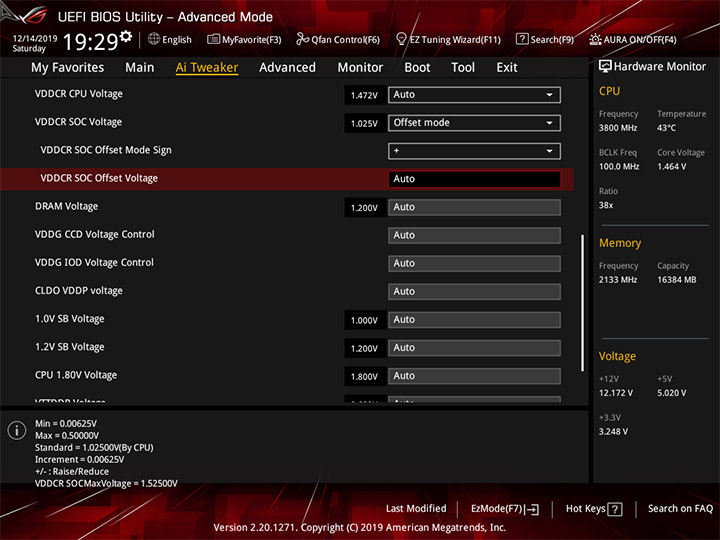Screen dimensions: 720x540
Task: Click VDDG IOD Voltage Control field
Action: pos(474,264)
